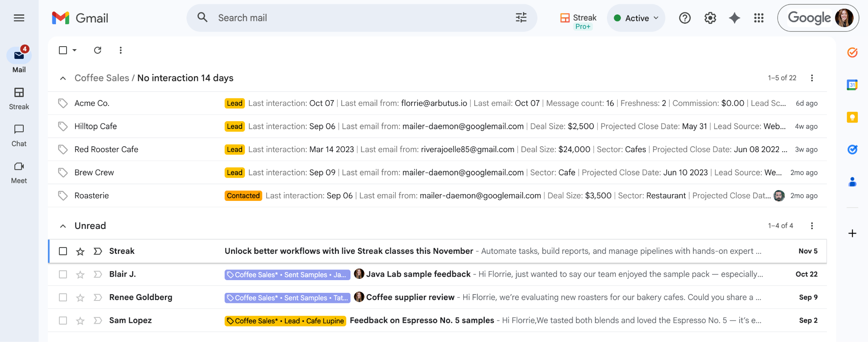
Task: Collapse the Coffee Sales section
Action: [x=63, y=78]
